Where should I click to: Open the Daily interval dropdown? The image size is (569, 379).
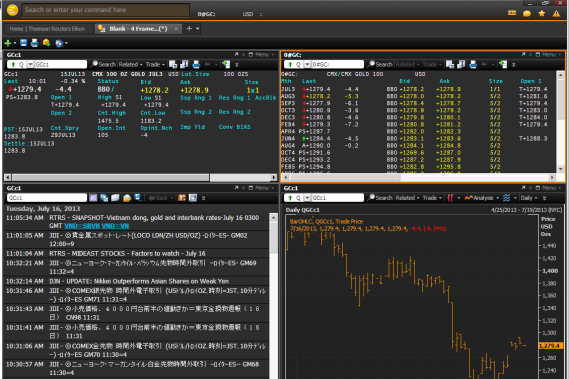[528, 197]
